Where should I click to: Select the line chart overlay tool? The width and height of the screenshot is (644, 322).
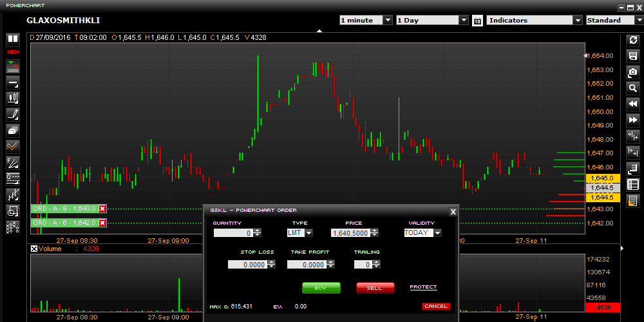[13, 147]
